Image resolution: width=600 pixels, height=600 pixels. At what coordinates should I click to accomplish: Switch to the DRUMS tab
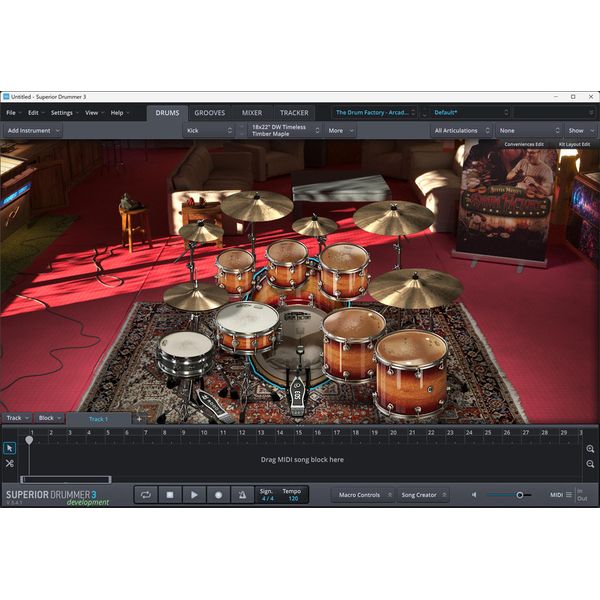[167, 113]
